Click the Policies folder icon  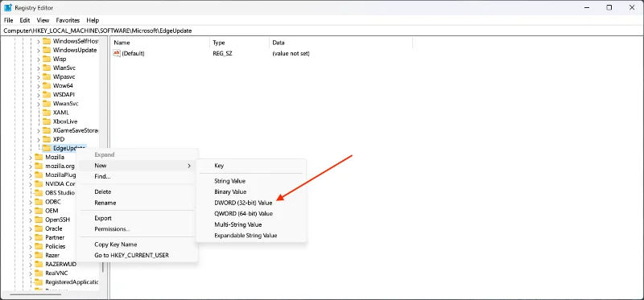click(x=39, y=246)
